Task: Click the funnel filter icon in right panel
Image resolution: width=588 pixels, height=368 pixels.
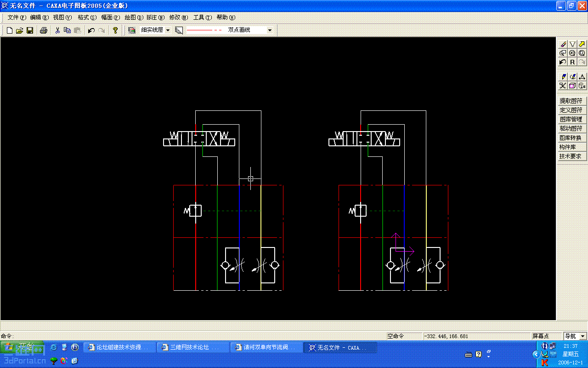Action: pyautogui.click(x=572, y=44)
